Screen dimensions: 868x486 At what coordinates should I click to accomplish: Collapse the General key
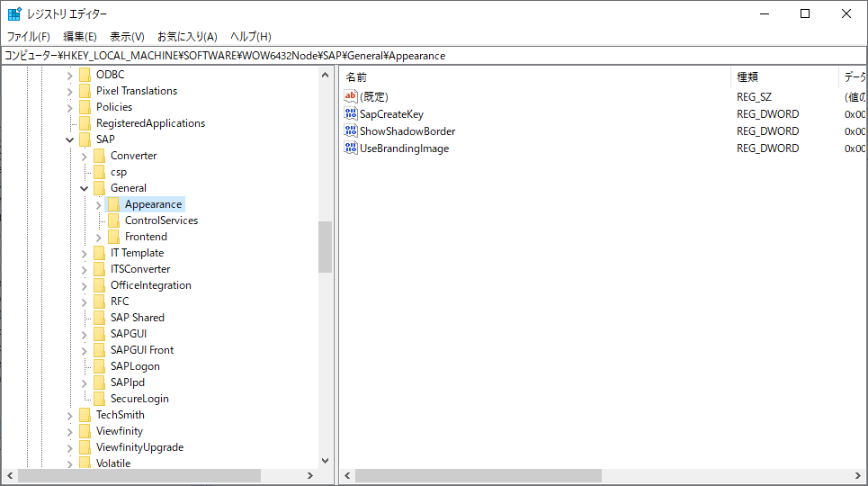tap(85, 188)
